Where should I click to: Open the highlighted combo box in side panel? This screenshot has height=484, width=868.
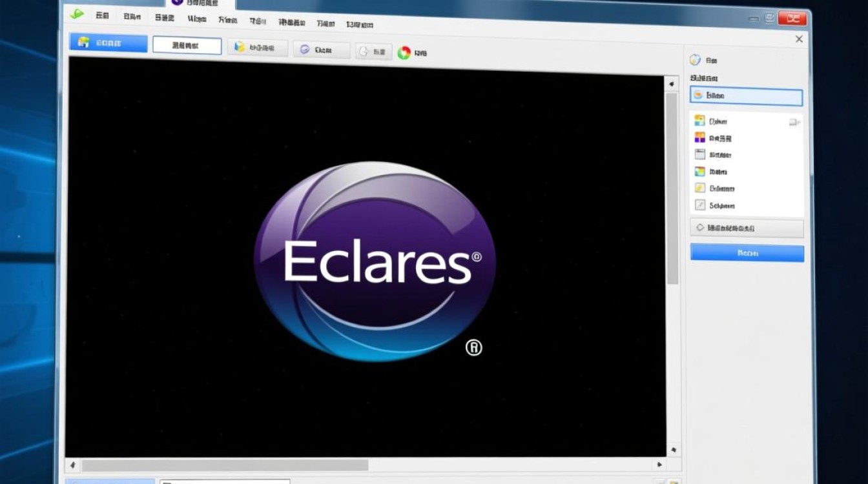(x=746, y=96)
